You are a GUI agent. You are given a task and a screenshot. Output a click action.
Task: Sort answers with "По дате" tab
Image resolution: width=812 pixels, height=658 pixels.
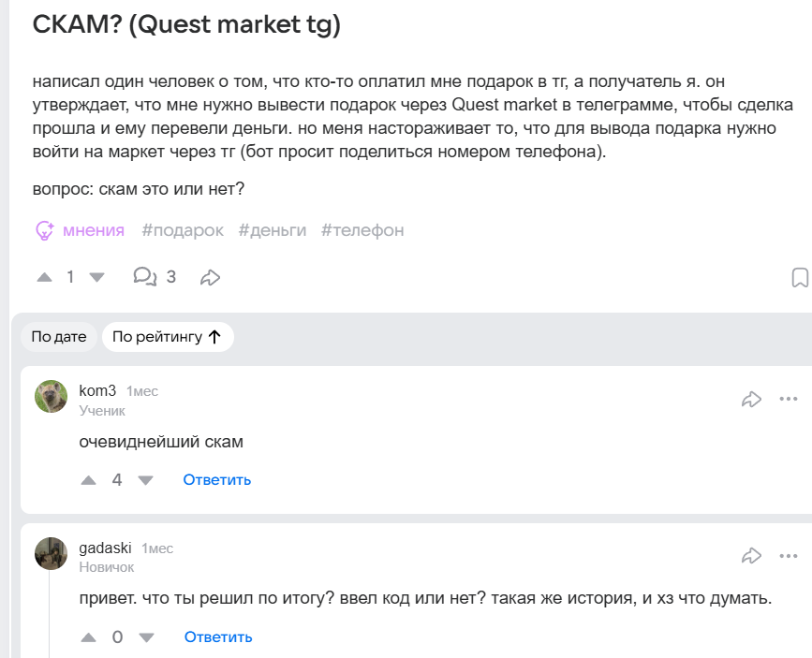point(59,337)
